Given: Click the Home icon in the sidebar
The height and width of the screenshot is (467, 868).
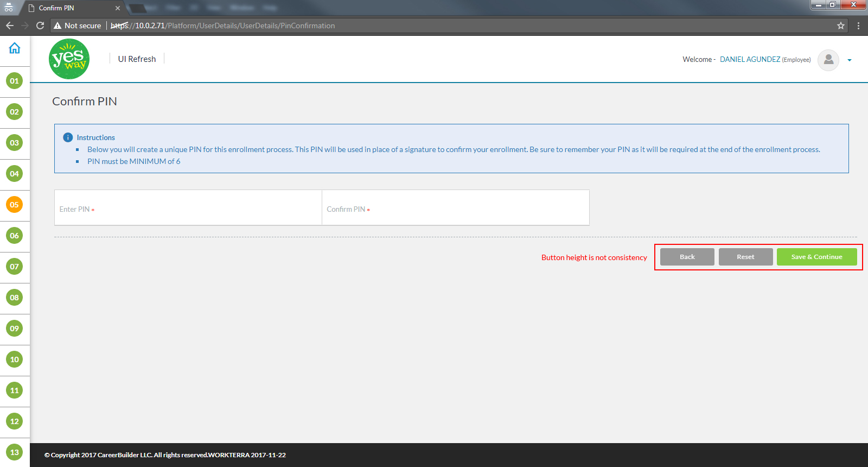Looking at the screenshot, I should pos(15,48).
